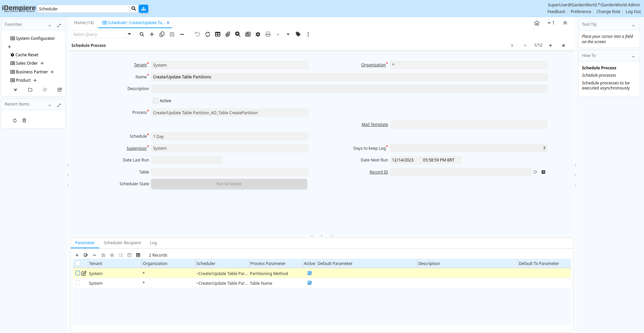The height and width of the screenshot is (333, 644).
Task: Collapse the How To panel
Action: (x=633, y=56)
